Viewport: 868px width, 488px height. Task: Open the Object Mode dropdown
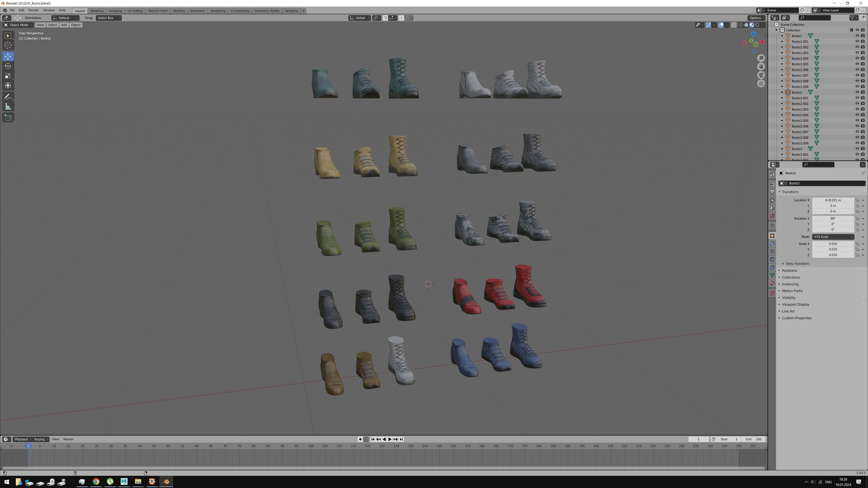18,25
